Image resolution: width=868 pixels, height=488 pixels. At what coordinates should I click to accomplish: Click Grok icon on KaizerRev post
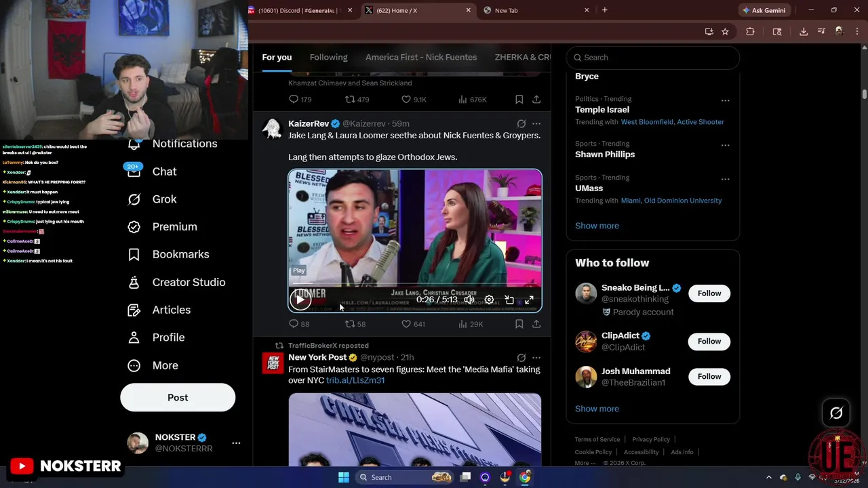pyautogui.click(x=521, y=124)
